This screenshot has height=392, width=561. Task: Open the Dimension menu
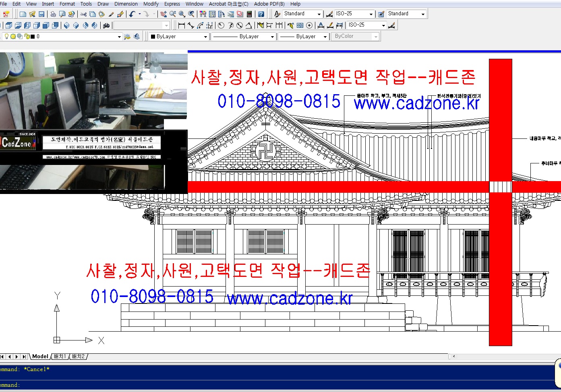point(126,4)
